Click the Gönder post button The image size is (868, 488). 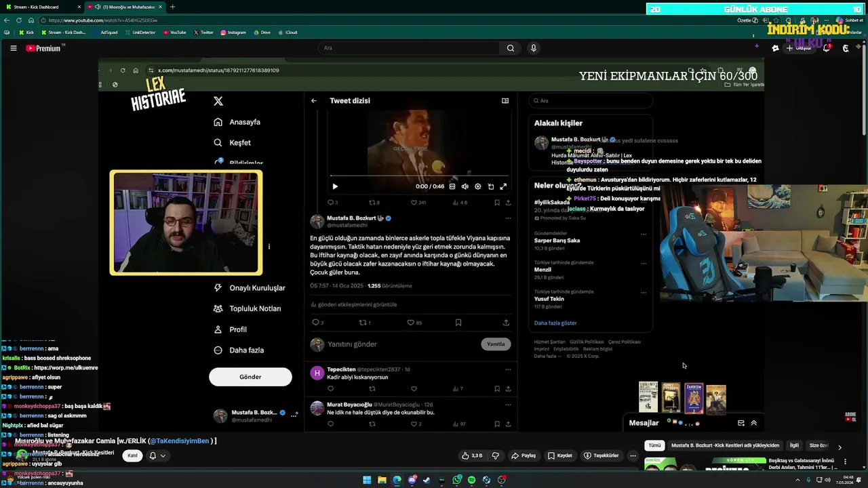pyautogui.click(x=250, y=377)
